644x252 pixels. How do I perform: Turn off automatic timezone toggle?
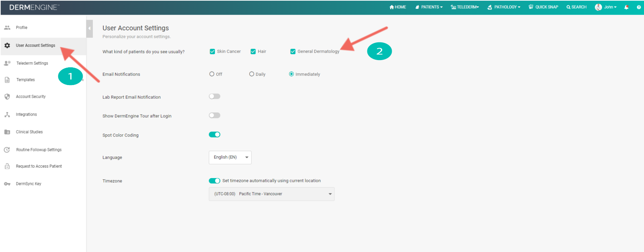click(215, 181)
